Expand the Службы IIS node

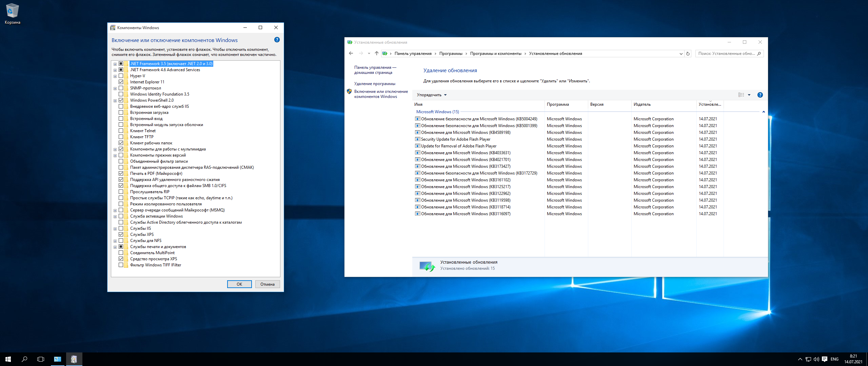point(115,229)
